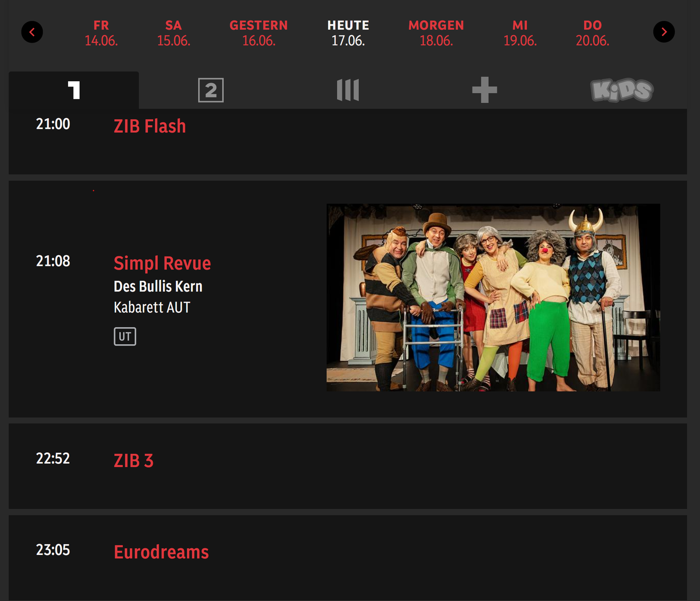Image resolution: width=700 pixels, height=601 pixels.
Task: Click the Simpl Revue cast photo
Action: [493, 297]
